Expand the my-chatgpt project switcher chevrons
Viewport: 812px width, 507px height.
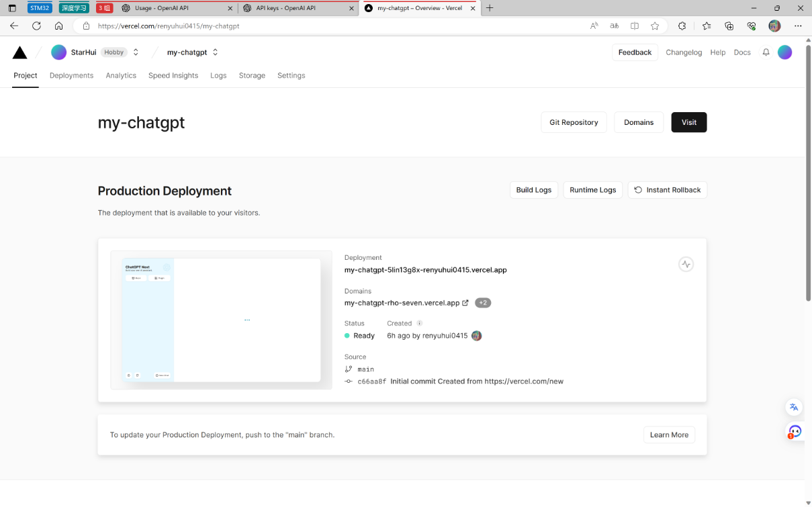[215, 52]
